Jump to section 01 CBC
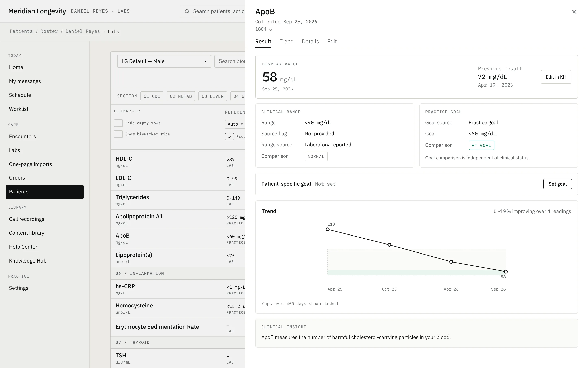 152,96
